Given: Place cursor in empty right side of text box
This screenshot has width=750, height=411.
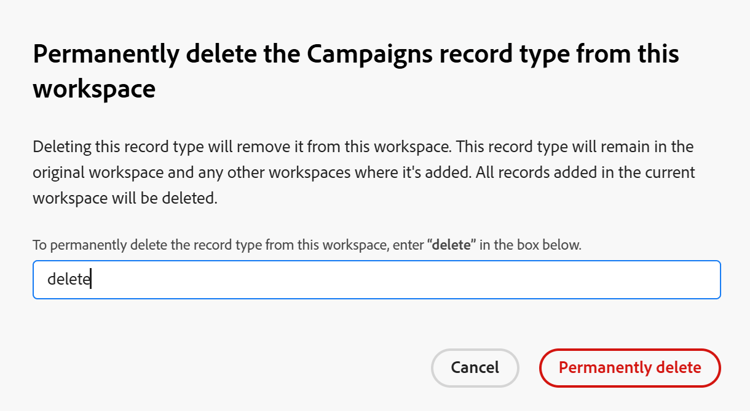Looking at the screenshot, I should pos(500,280).
